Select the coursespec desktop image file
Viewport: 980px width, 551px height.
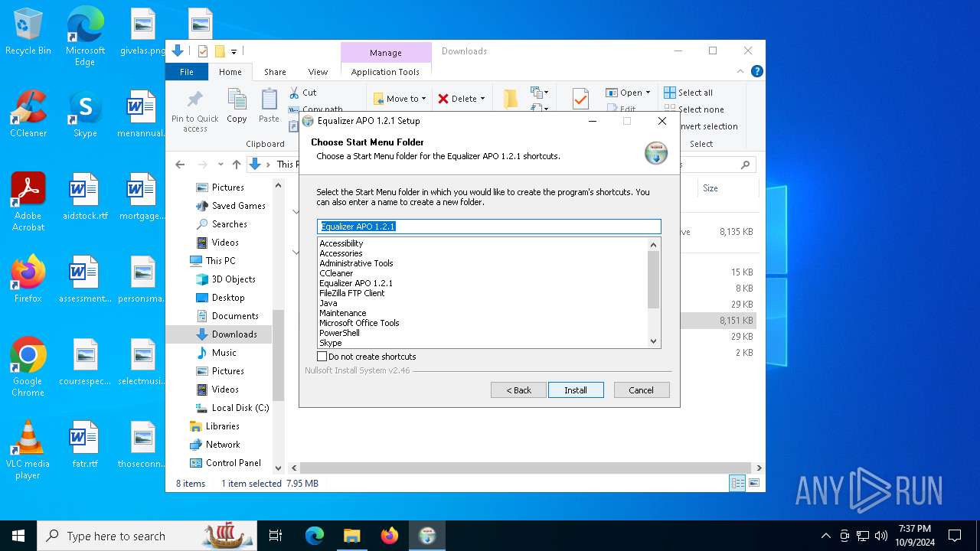point(85,362)
